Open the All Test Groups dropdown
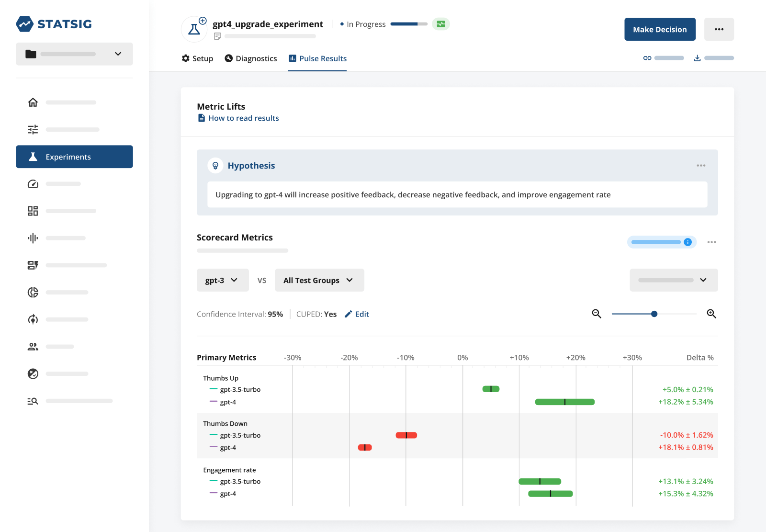This screenshot has height=532, width=766. point(319,280)
